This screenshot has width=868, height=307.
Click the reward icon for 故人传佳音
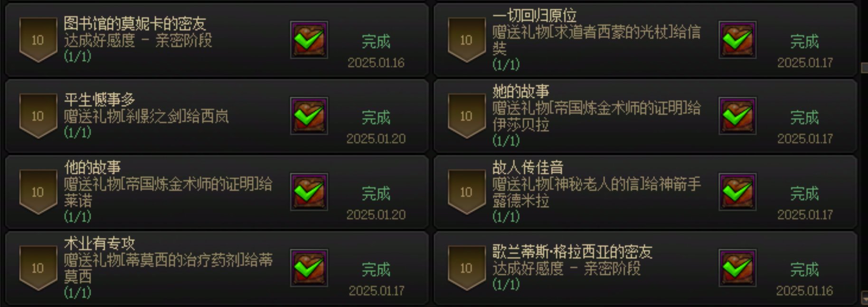pos(737,192)
